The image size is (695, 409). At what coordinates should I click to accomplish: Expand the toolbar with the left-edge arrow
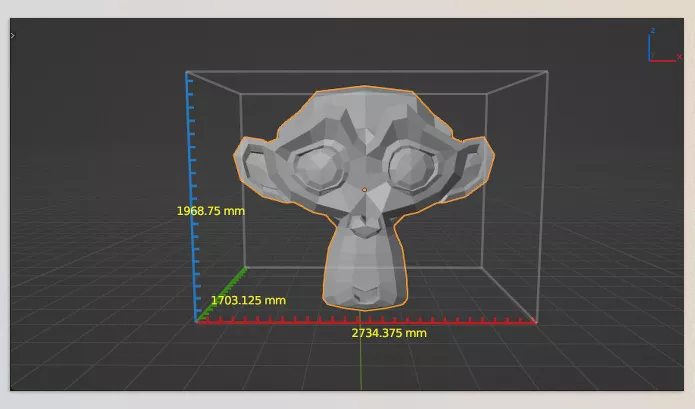coord(12,35)
